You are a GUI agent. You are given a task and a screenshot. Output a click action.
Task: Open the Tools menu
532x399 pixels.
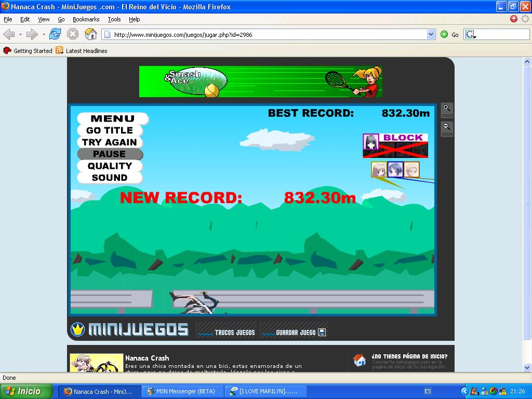tap(114, 19)
